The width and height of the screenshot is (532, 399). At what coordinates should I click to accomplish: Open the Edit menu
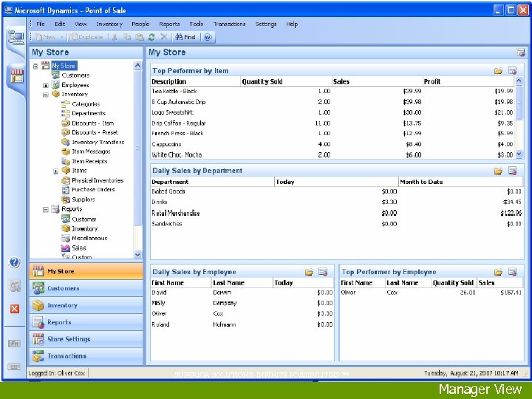tap(60, 24)
